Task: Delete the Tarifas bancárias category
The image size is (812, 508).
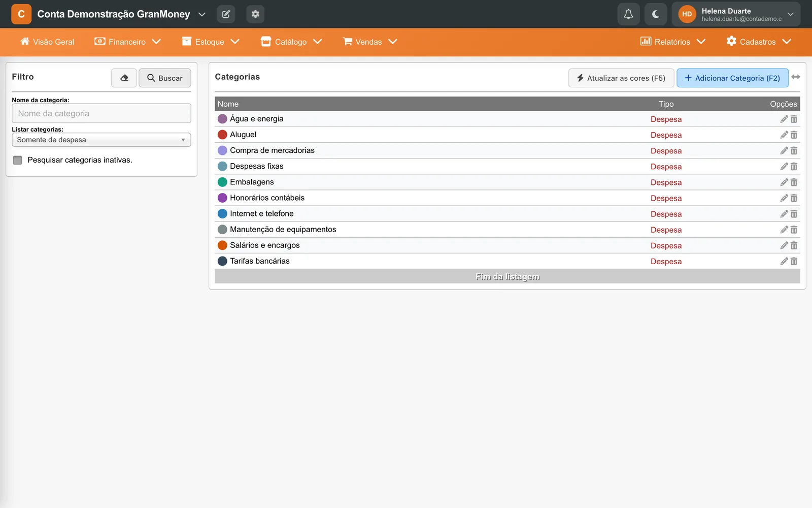Action: tap(794, 261)
